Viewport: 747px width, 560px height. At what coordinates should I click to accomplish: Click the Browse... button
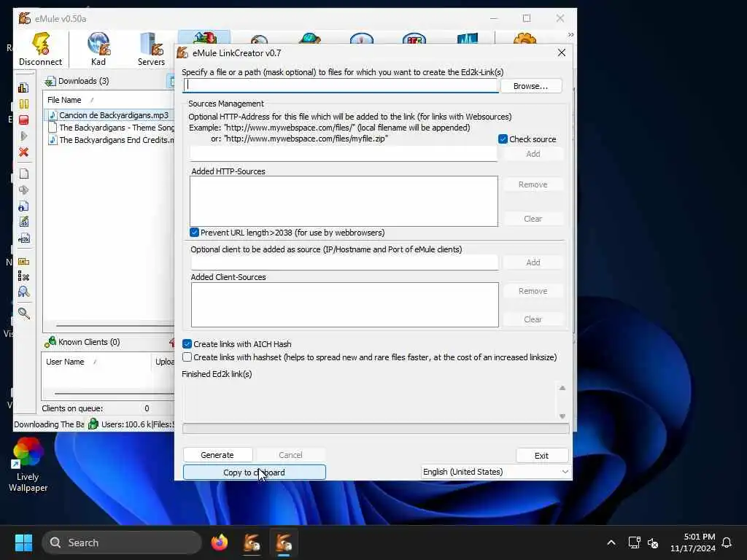click(x=531, y=86)
